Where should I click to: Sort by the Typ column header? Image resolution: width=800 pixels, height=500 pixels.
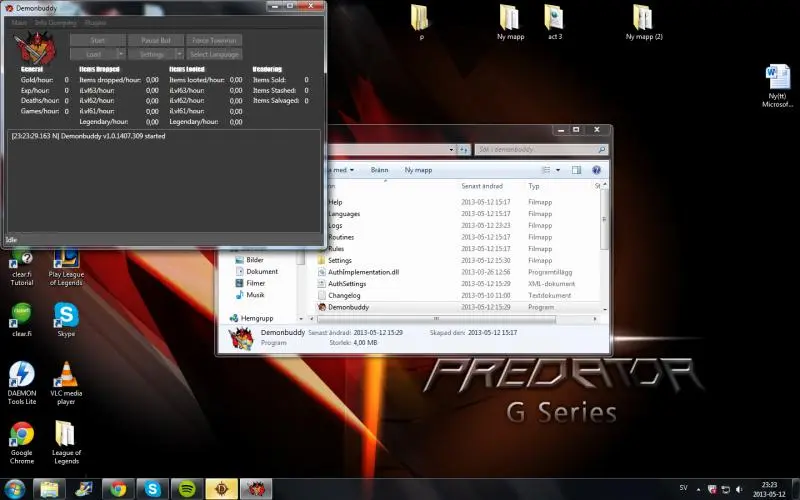coord(534,186)
